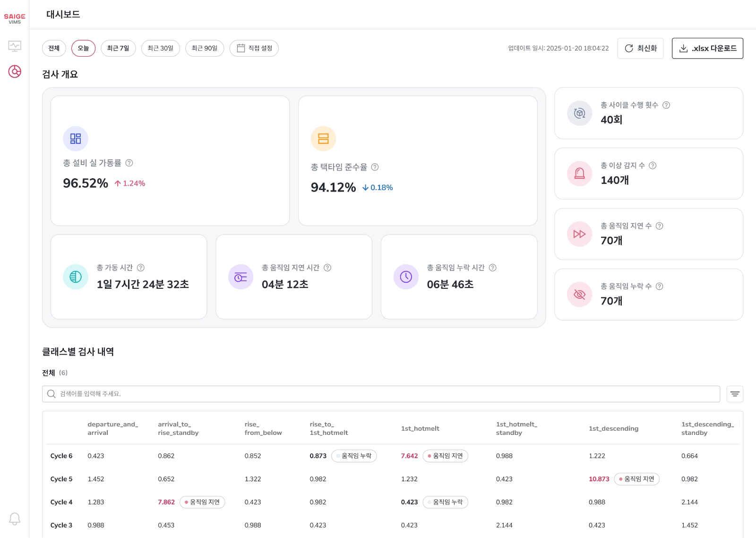756x538 pixels.
Task: Click the dashboard chart icon in sidebar
Action: point(15,71)
